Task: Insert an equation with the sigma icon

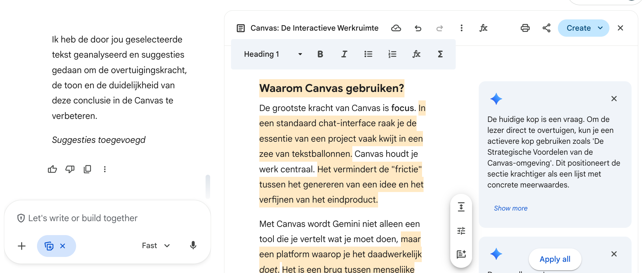Action: click(440, 54)
